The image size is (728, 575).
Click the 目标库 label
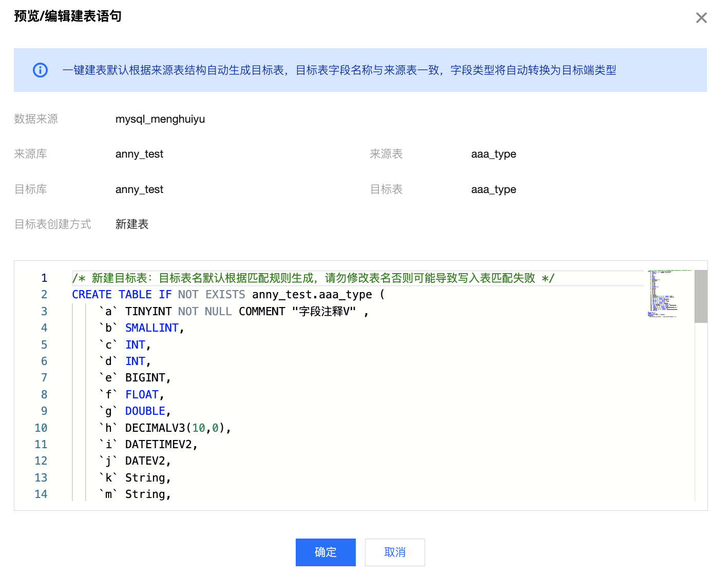(31, 189)
